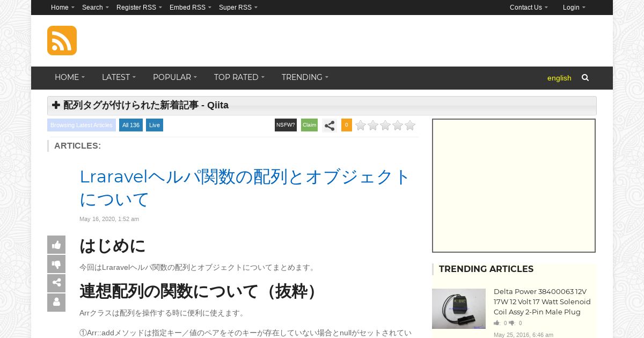Click the orange RSS feed logo
644x338 pixels.
(62, 40)
